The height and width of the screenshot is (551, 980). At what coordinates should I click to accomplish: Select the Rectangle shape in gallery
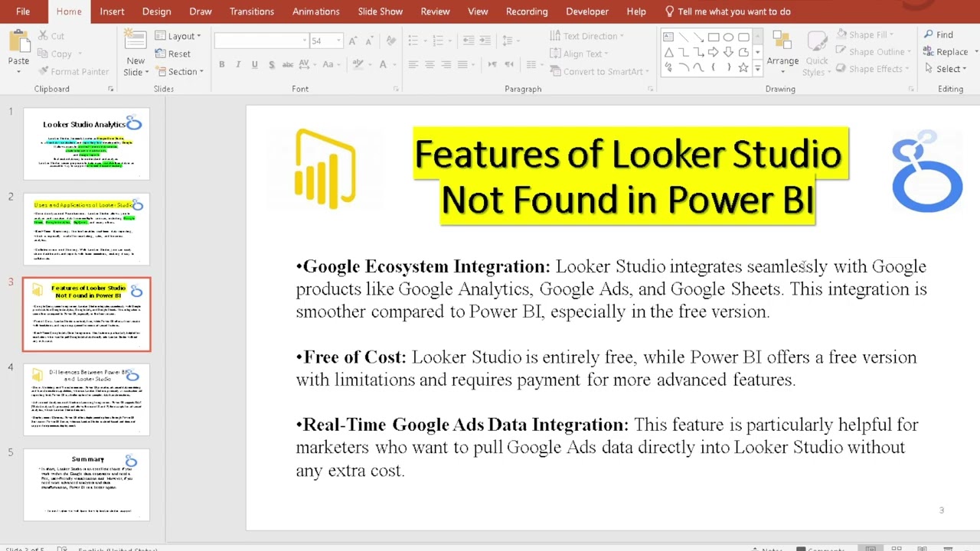point(713,37)
